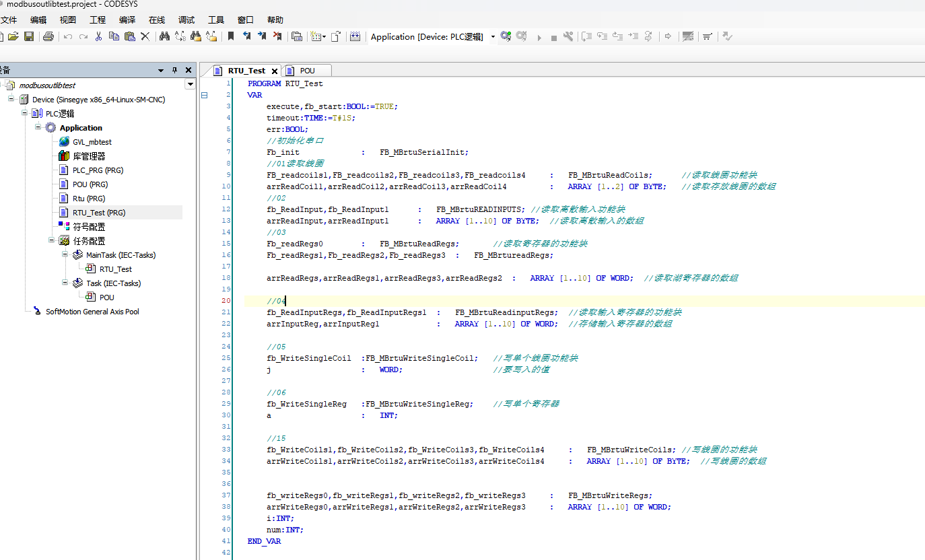925x560 pixels.
Task: Collapse the Application tree node
Action: tap(38, 127)
